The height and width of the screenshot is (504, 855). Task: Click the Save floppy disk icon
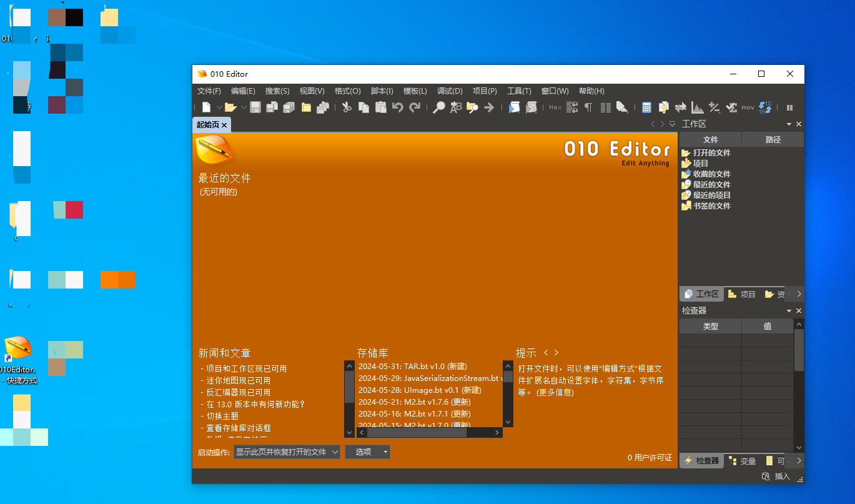[255, 107]
